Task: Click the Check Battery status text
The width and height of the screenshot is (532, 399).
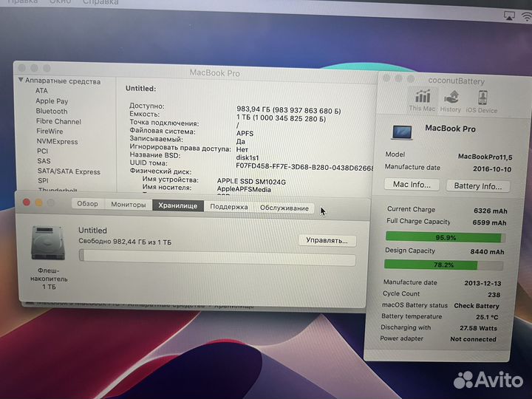Action: point(477,306)
